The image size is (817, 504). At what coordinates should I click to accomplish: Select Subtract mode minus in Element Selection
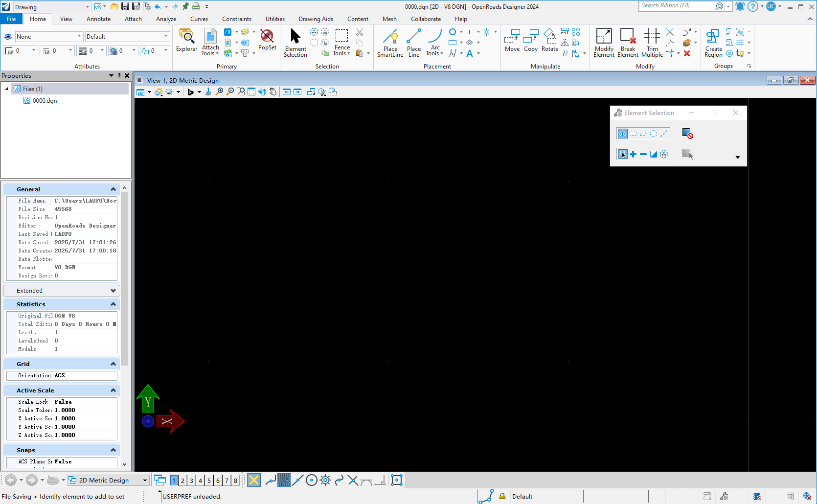[643, 154]
